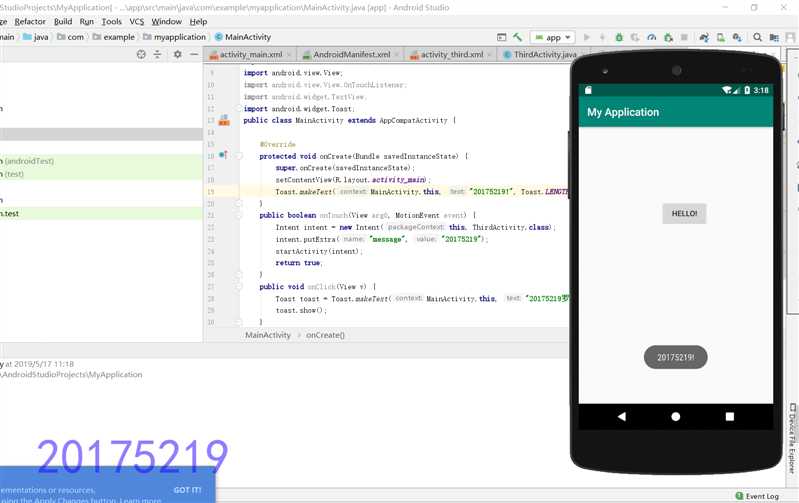Screen dimensions: 799x503
Task: Click the My Application title in emulator
Action: (x=623, y=112)
